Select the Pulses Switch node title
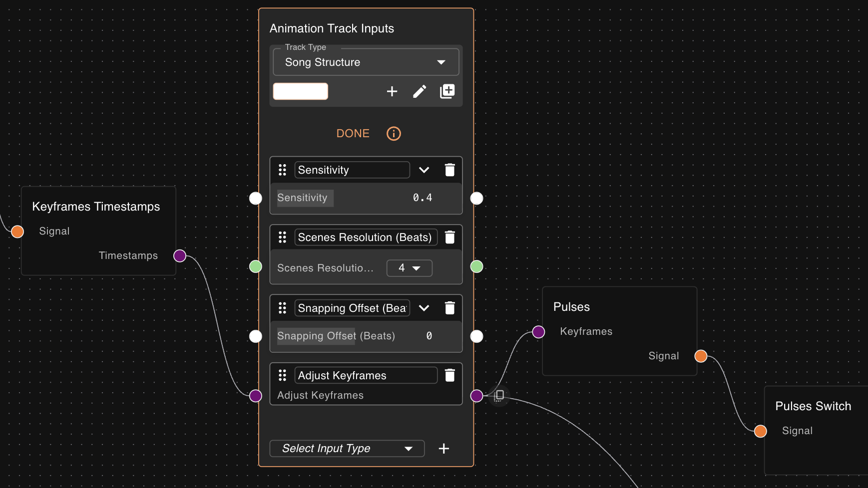The image size is (868, 488). pyautogui.click(x=813, y=406)
